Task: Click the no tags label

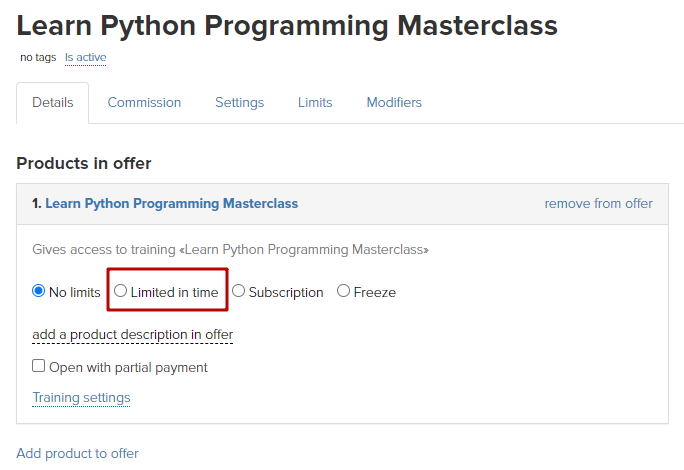Action: pyautogui.click(x=38, y=58)
